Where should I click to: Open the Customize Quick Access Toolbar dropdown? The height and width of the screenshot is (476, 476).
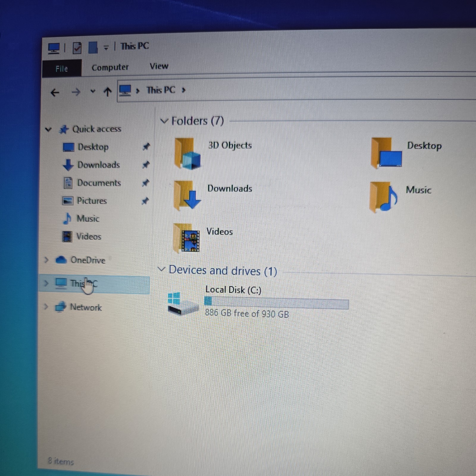[x=106, y=47]
